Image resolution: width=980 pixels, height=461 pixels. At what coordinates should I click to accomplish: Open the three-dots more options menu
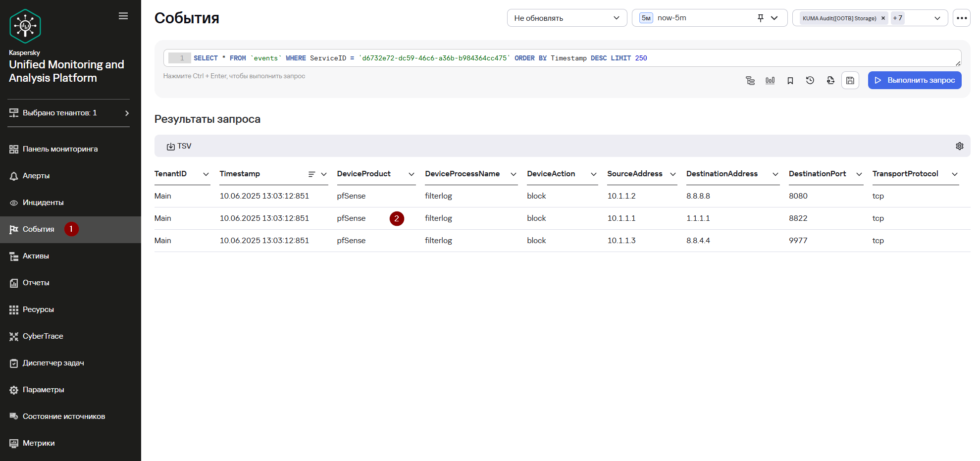[962, 18]
